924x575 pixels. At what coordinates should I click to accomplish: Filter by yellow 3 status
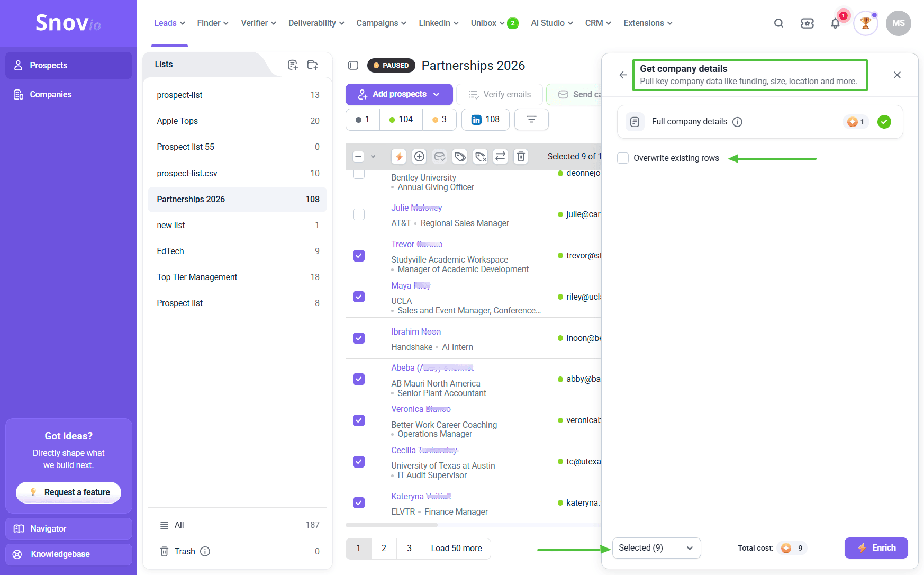[x=439, y=120]
